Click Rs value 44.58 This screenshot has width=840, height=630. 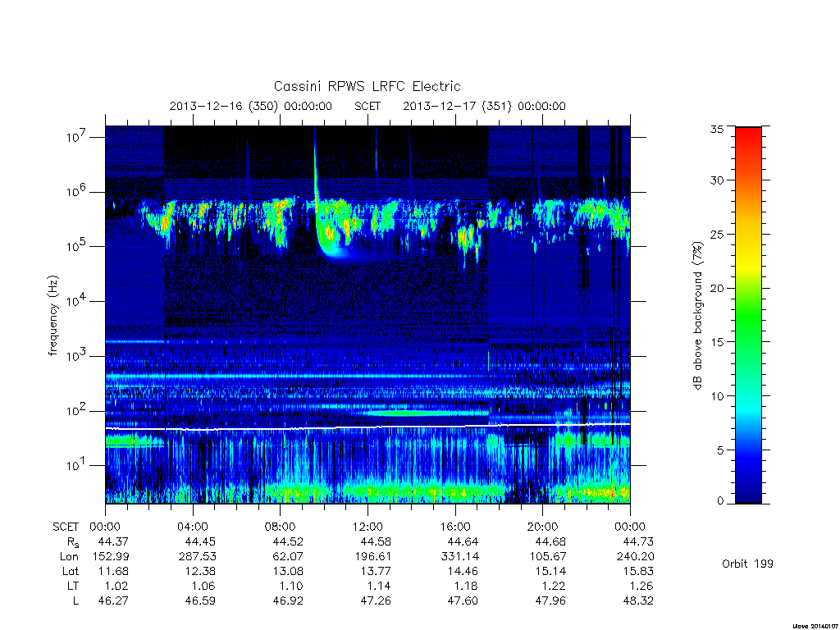click(376, 541)
